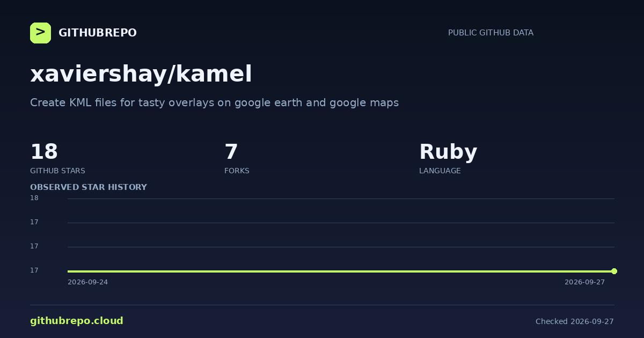Click the GITHUBREPO brand name
This screenshot has height=338, width=644.
pos(98,33)
